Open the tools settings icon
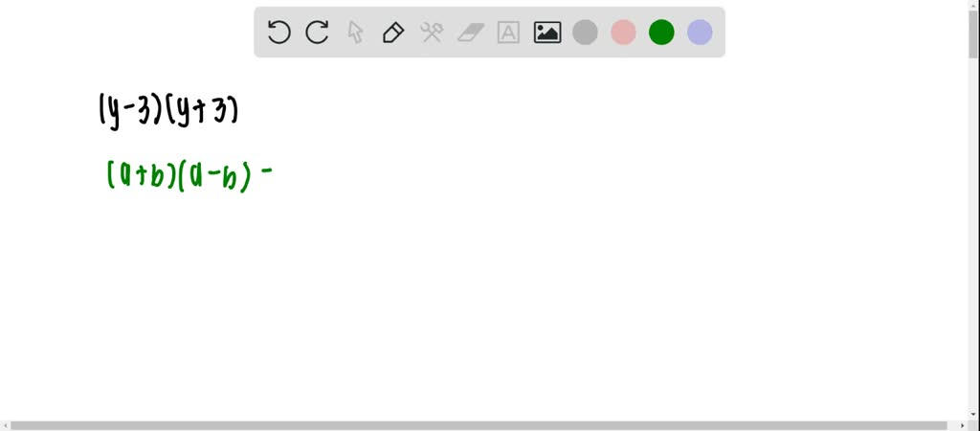The height and width of the screenshot is (431, 980). coord(432,32)
